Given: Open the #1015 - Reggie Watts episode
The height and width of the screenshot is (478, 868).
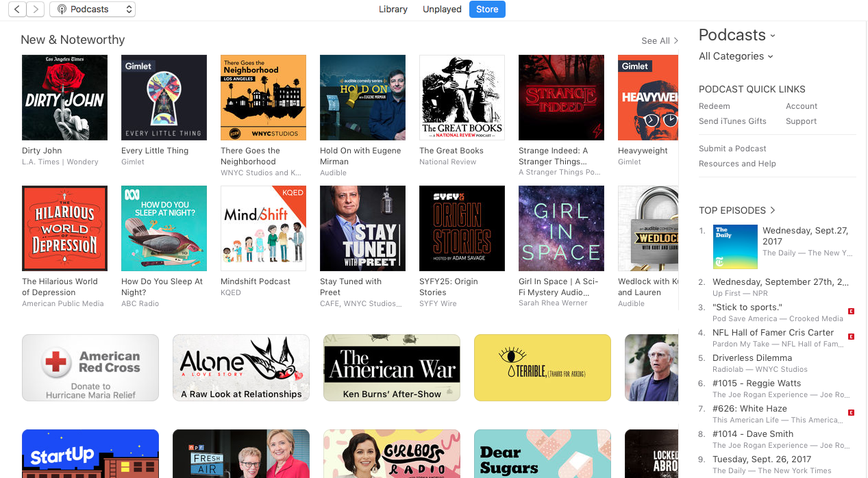Looking at the screenshot, I should coord(756,383).
